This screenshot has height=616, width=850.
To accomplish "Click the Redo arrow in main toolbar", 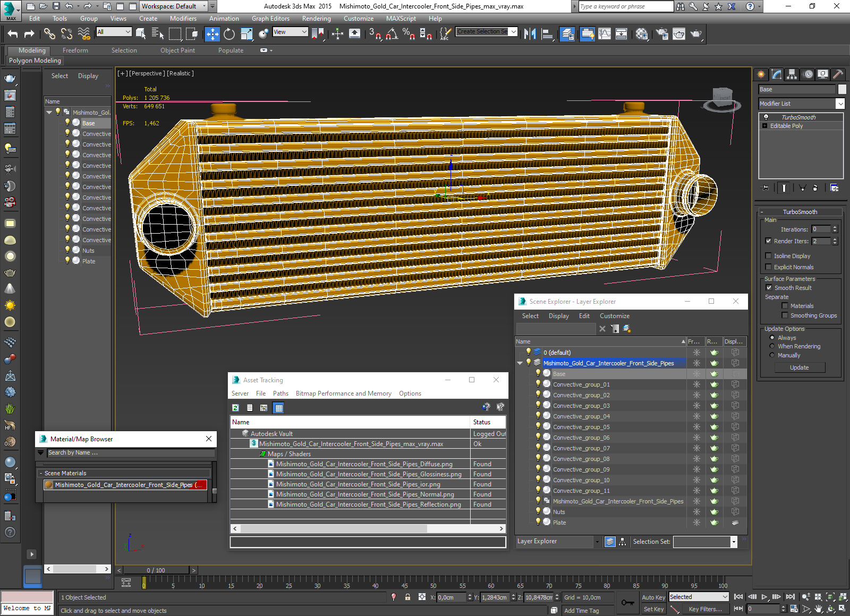I will pyautogui.click(x=29, y=34).
